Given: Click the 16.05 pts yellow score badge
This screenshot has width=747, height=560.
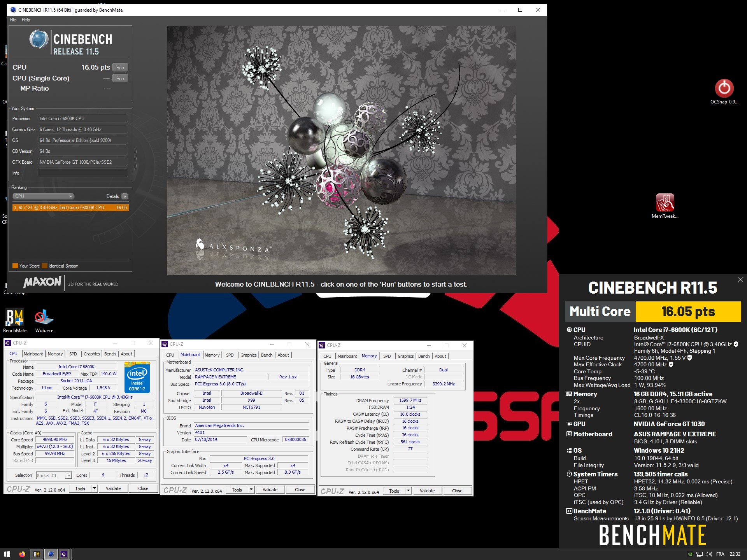Looking at the screenshot, I should click(x=688, y=311).
